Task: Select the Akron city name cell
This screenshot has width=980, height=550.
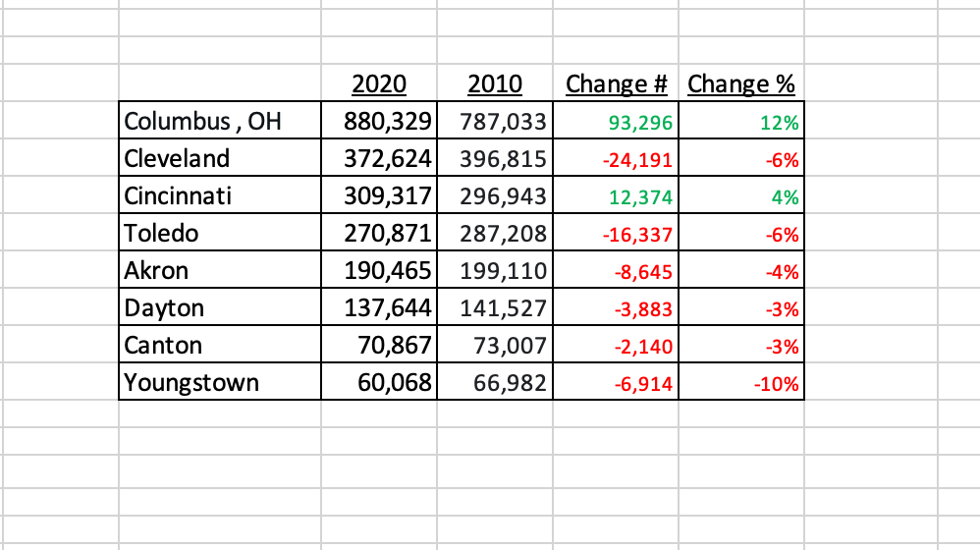Action: [220, 269]
